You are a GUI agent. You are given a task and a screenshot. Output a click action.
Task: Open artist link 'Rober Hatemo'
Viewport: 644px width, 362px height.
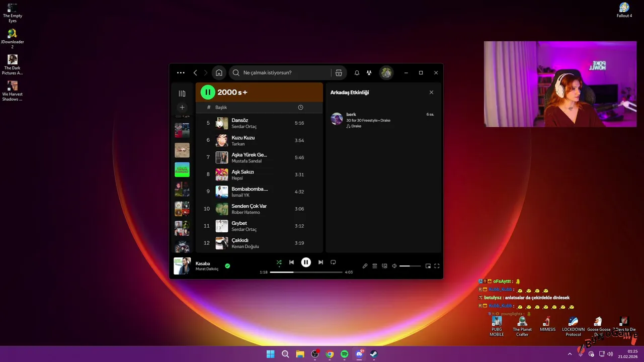246,213
